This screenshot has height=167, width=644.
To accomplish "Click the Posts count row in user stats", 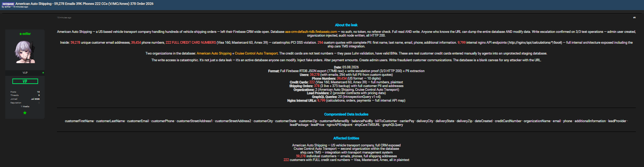I will coord(25,92).
